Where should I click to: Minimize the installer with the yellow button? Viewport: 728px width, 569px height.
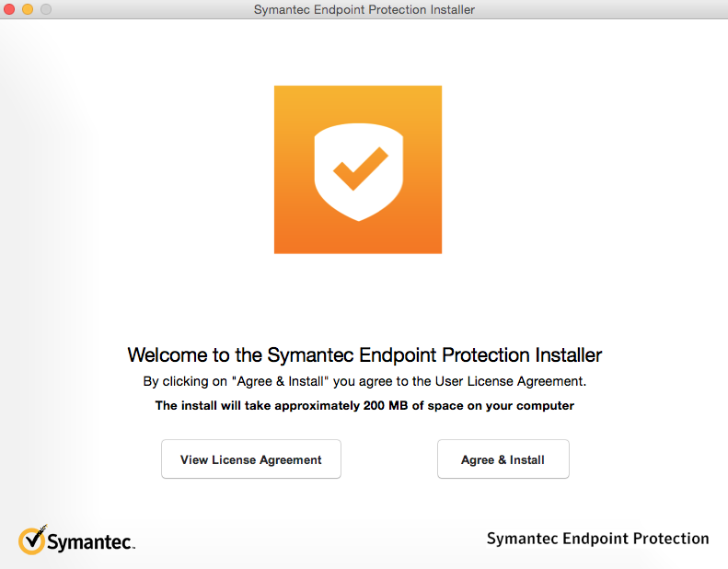[28, 9]
